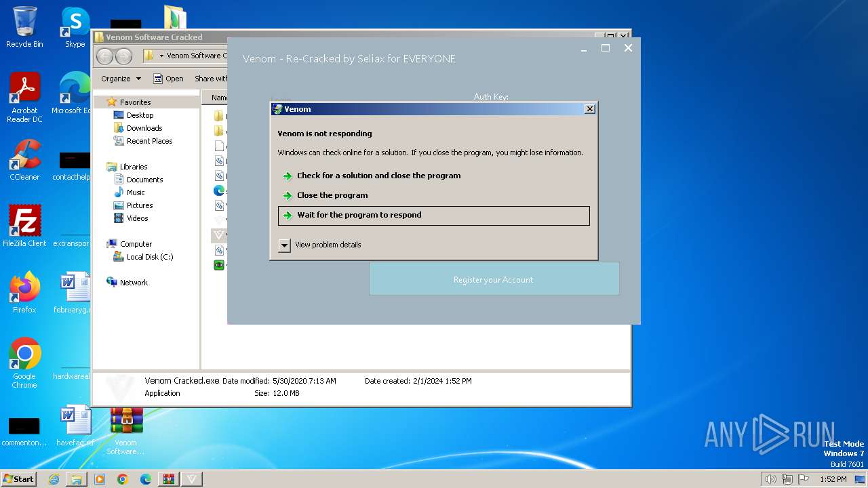Close the Venom not responding dialog

pos(590,108)
